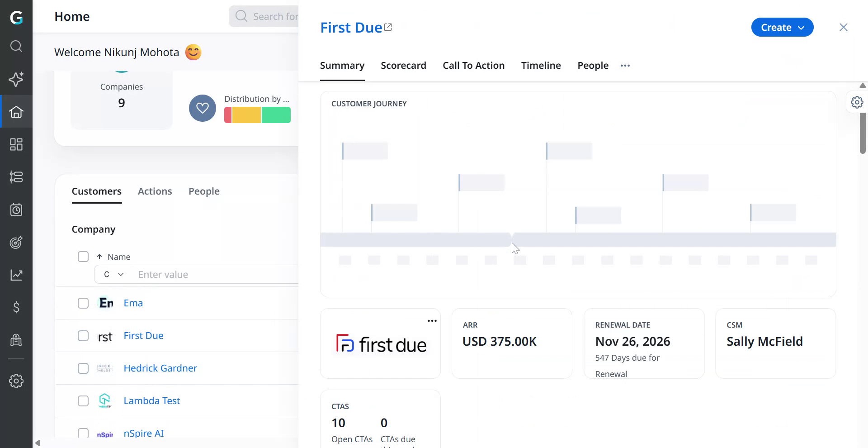
Task: Open the Home icon in the sidebar
Action: coord(17,112)
